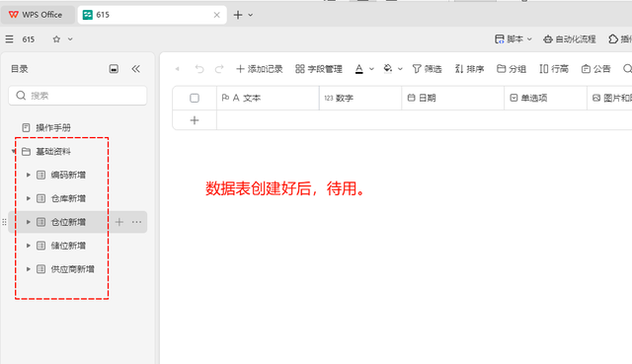Open the 自动化流程 button

570,39
